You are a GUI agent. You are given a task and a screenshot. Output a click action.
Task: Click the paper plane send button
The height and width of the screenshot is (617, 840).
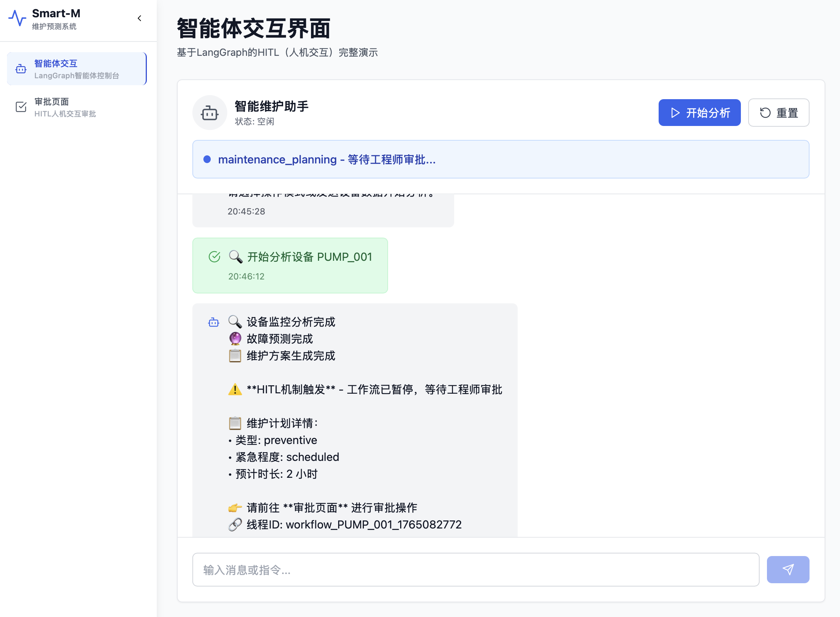(788, 570)
